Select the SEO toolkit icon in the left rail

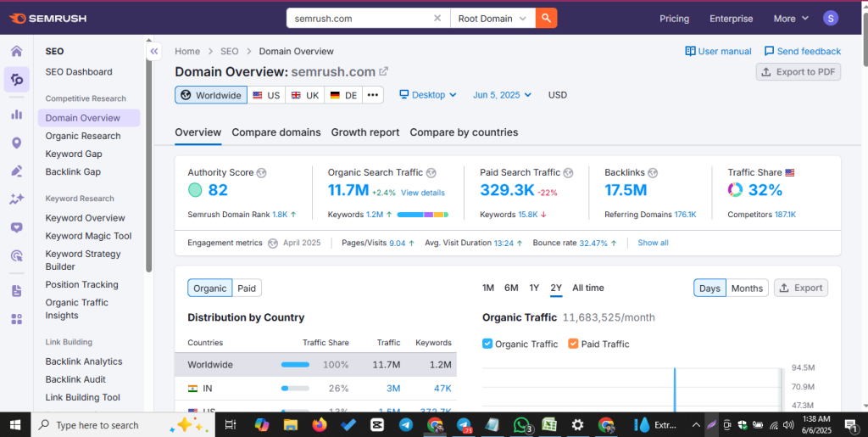(17, 80)
